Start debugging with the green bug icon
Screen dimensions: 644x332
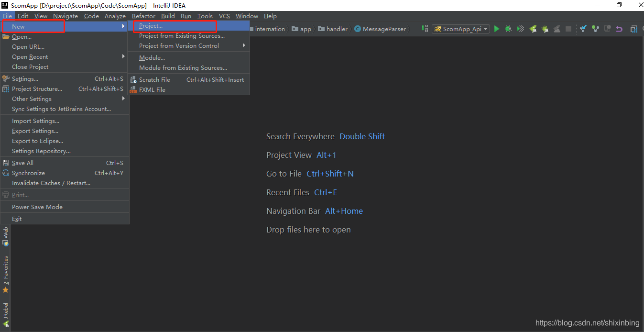508,29
